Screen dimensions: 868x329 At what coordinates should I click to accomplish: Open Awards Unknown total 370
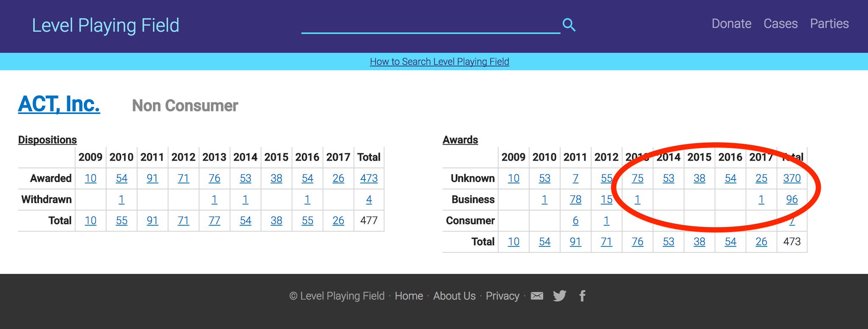pyautogui.click(x=792, y=178)
